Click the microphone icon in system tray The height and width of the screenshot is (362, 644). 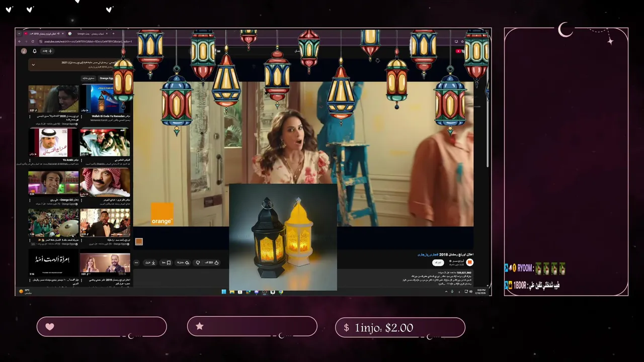(452, 292)
